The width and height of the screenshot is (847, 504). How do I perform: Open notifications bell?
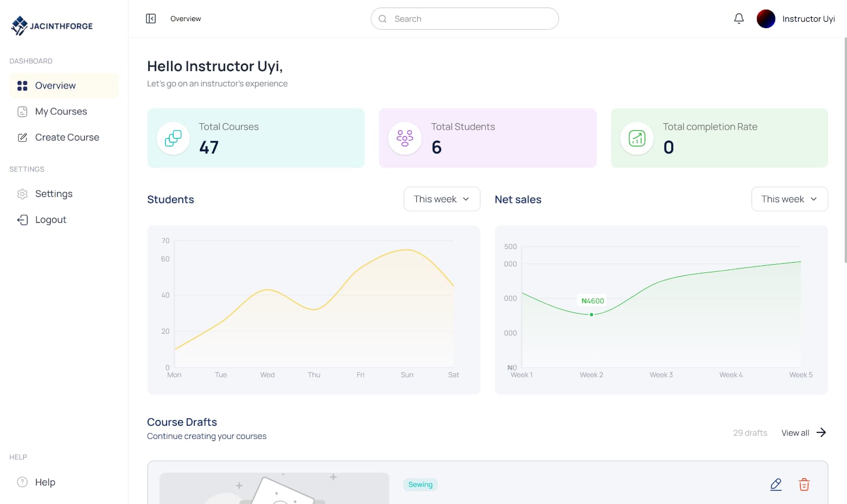(x=739, y=19)
